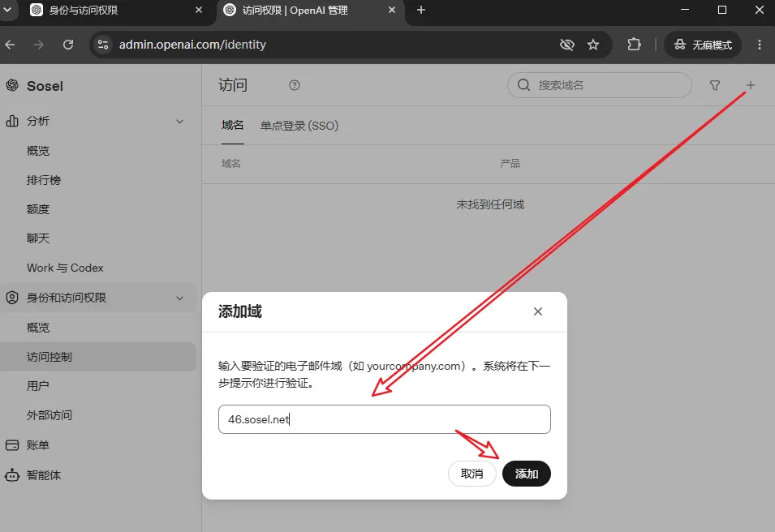Image resolution: width=775 pixels, height=532 pixels.
Task: Click the 分析 bar chart icon
Action: (x=12, y=121)
